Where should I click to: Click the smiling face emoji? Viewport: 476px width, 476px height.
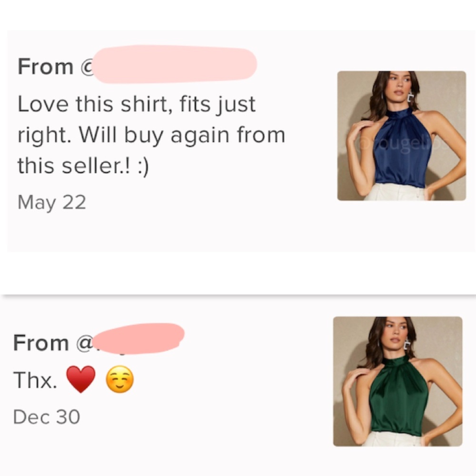119,379
